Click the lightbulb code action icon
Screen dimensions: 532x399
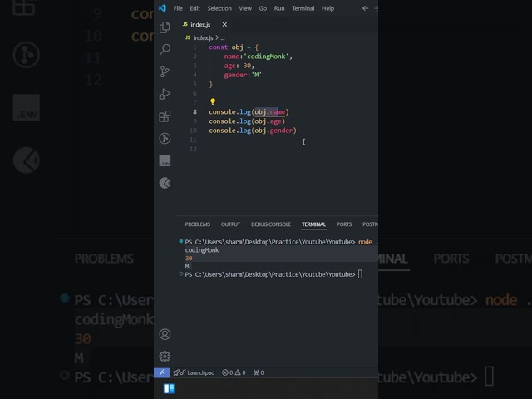pos(213,101)
